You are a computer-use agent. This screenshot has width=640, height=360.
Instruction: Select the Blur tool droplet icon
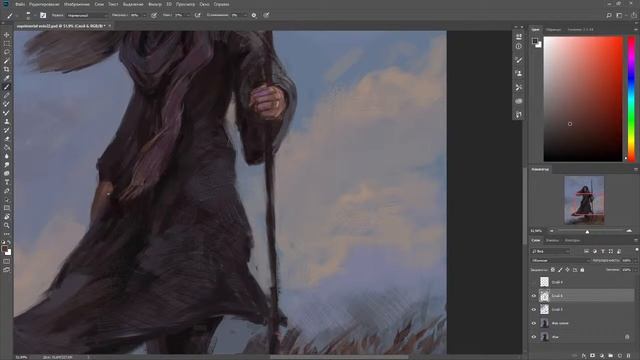tap(7, 156)
